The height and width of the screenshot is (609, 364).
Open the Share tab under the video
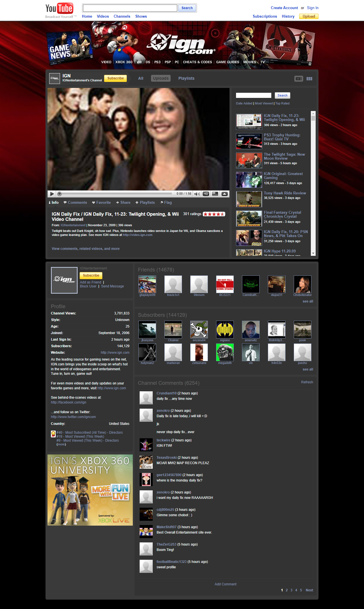tap(123, 202)
